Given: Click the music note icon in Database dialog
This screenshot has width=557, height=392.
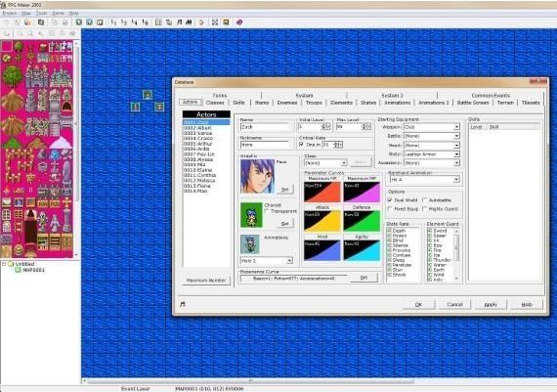Looking at the screenshot, I should pyautogui.click(x=183, y=304).
